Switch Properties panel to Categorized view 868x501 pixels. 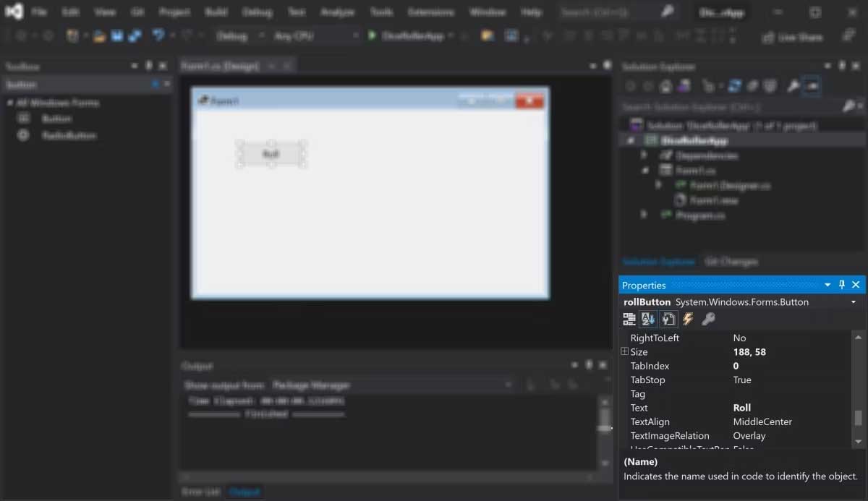pyautogui.click(x=629, y=319)
